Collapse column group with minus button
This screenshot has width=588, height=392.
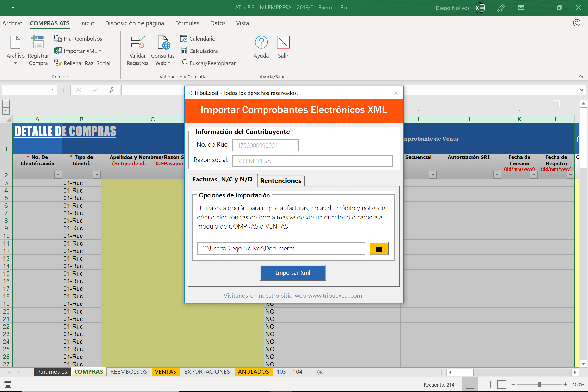coord(556,104)
